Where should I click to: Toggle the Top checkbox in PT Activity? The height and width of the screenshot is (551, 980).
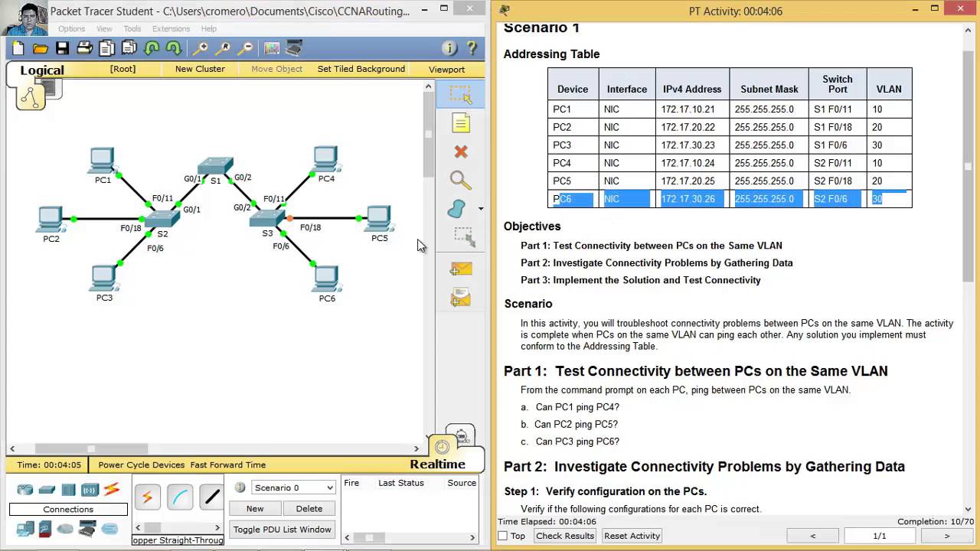503,536
